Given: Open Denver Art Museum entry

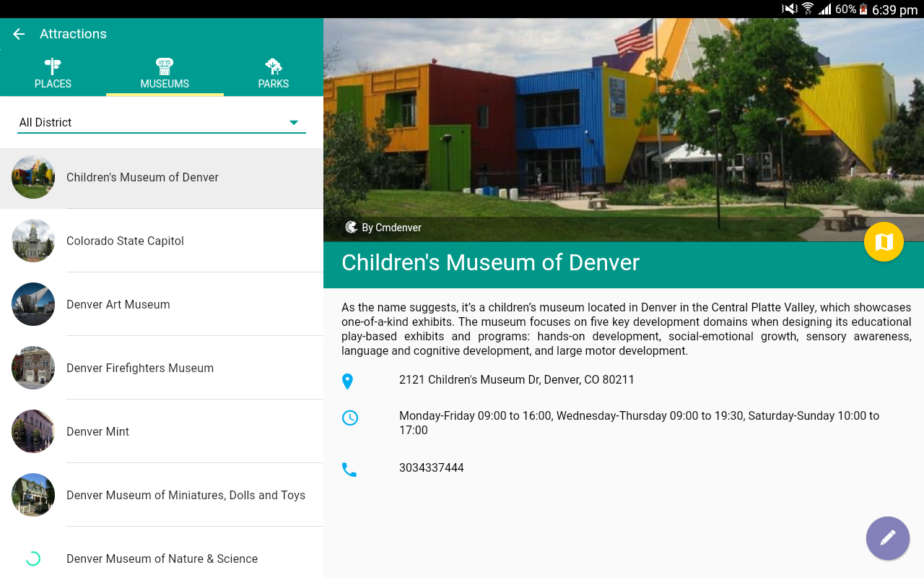Looking at the screenshot, I should [x=162, y=304].
